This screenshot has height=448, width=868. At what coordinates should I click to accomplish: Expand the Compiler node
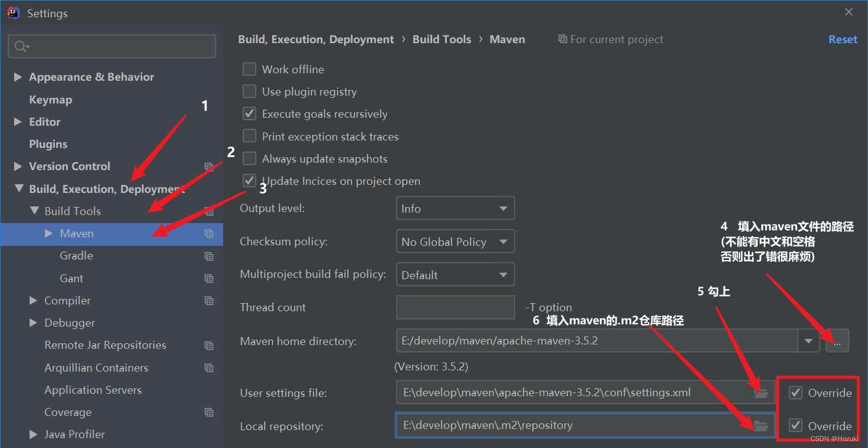point(33,301)
